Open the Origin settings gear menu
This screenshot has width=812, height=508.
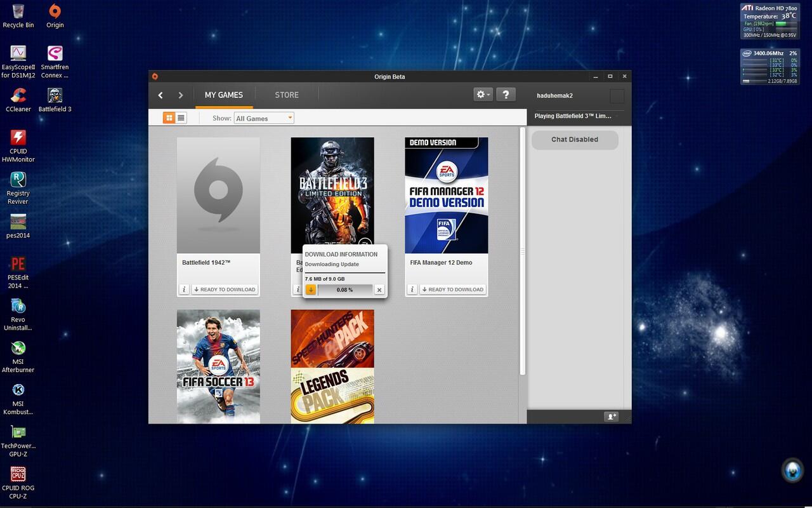(483, 95)
